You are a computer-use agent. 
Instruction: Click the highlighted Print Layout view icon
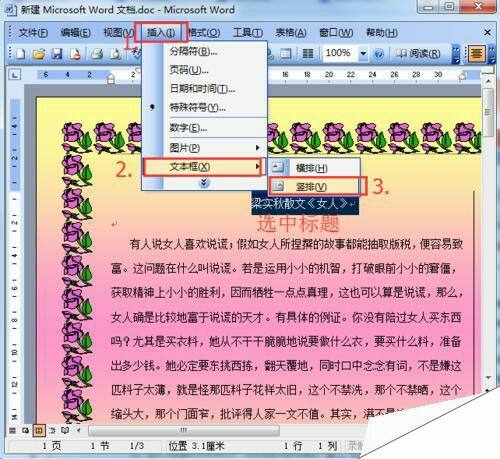click(x=39, y=430)
